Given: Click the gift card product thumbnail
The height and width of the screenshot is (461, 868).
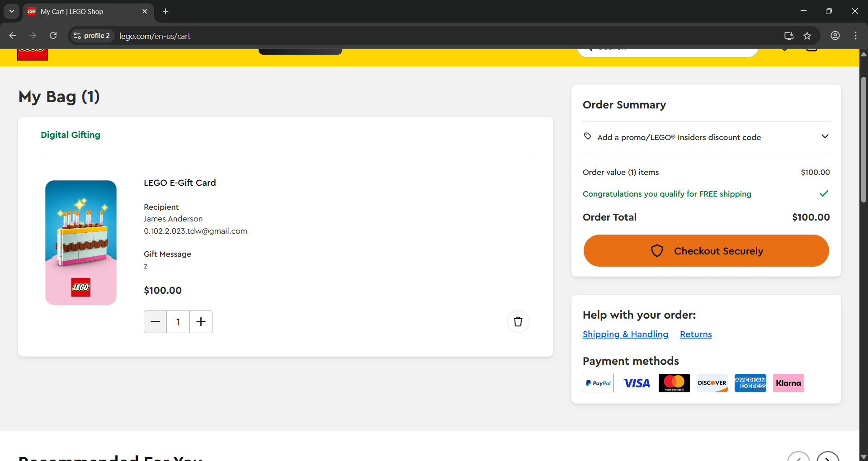Looking at the screenshot, I should 81,243.
